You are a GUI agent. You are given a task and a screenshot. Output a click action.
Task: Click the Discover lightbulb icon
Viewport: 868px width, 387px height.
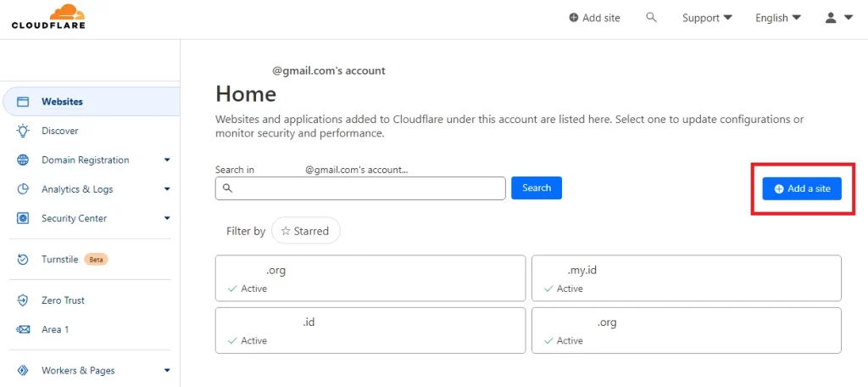tap(23, 131)
